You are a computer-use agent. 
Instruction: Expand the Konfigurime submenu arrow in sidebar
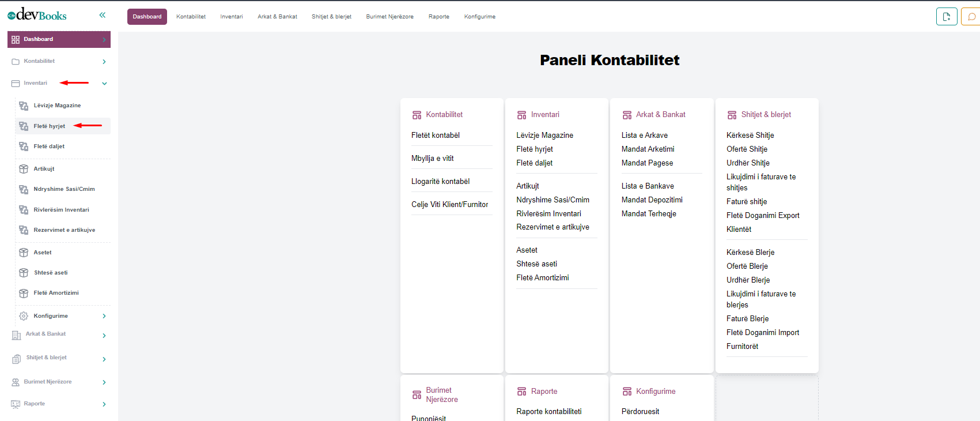tap(104, 316)
